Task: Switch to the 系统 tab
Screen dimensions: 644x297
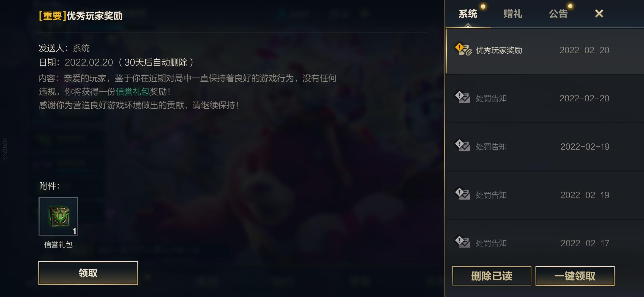Action: (x=468, y=14)
